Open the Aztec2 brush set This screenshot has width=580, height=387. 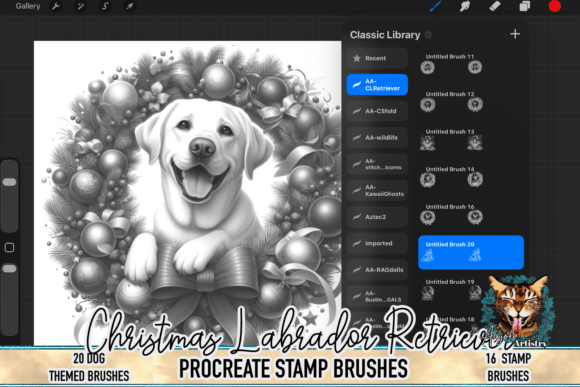point(377,217)
